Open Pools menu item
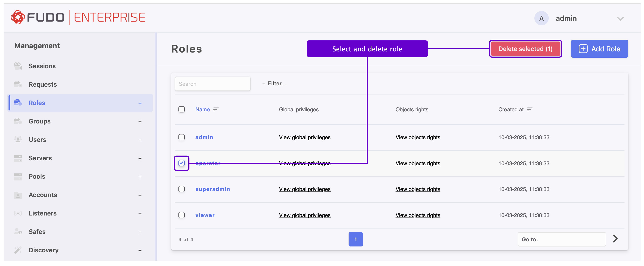 [37, 176]
